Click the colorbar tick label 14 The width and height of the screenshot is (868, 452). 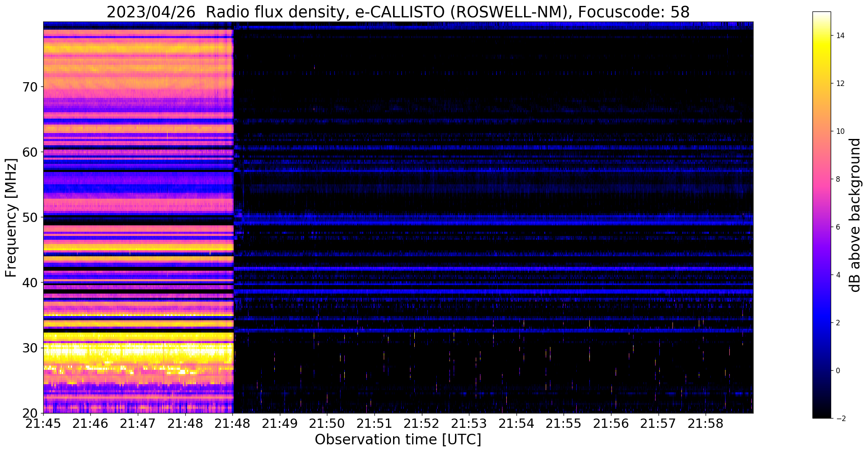tap(840, 36)
